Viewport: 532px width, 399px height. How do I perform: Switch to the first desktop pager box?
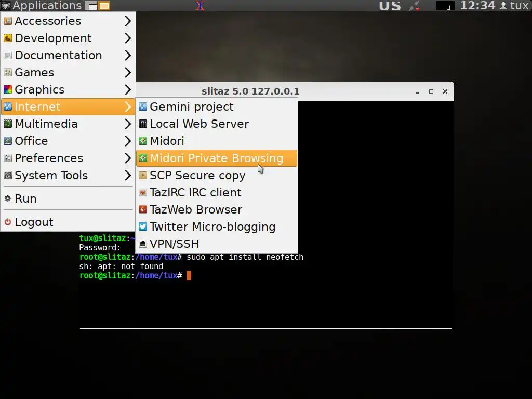91,6
